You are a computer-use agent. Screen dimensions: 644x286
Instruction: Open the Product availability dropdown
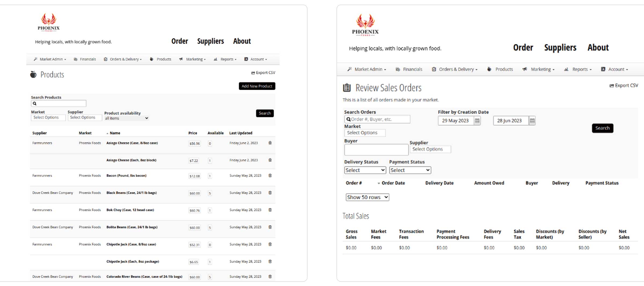click(x=126, y=118)
